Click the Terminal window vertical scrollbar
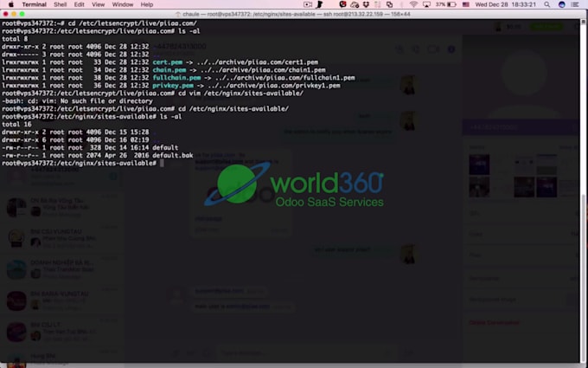This screenshot has height=368, width=588. click(x=583, y=190)
